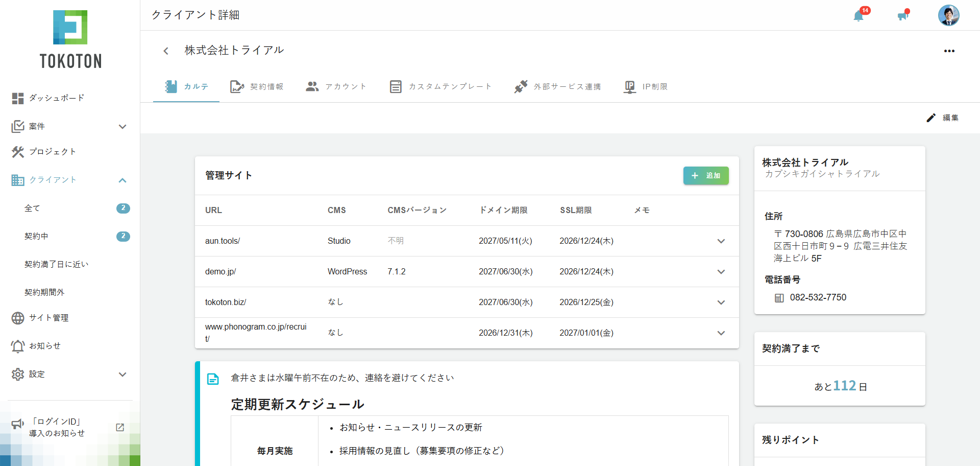Image resolution: width=980 pixels, height=466 pixels.
Task: Expand the aun.tools/ site row
Action: (721, 241)
